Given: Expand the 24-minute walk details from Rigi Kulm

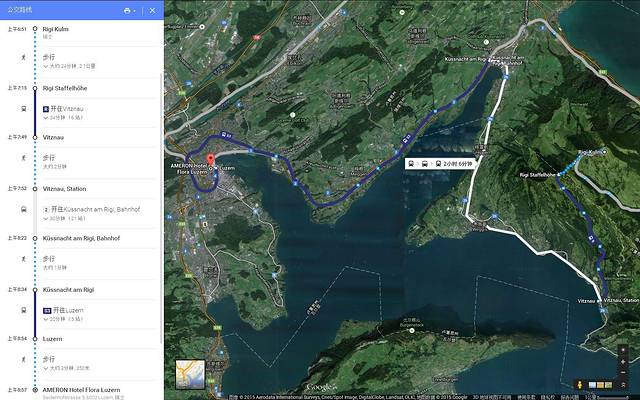Looking at the screenshot, I should pyautogui.click(x=75, y=66).
